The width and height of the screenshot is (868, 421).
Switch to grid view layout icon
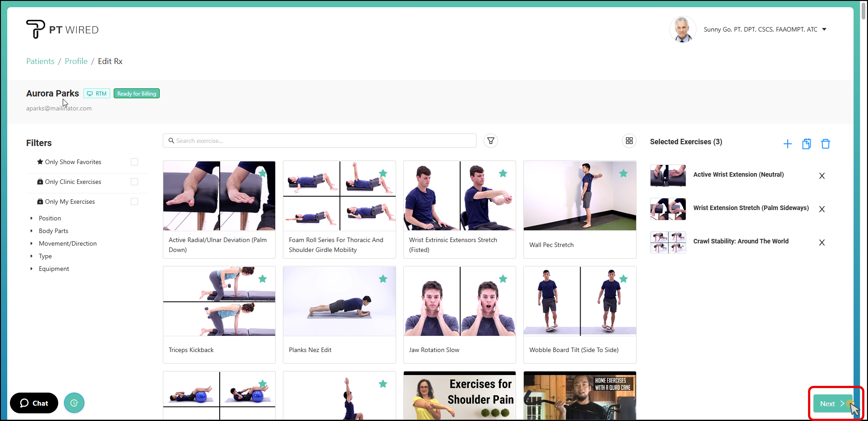(629, 141)
